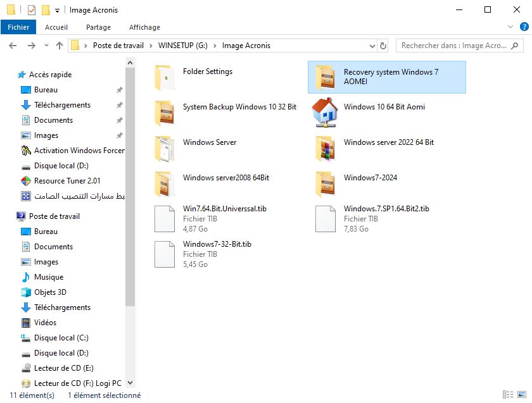Click the New folder quick access toolbar icon
The width and height of the screenshot is (532, 403).
(x=46, y=10)
